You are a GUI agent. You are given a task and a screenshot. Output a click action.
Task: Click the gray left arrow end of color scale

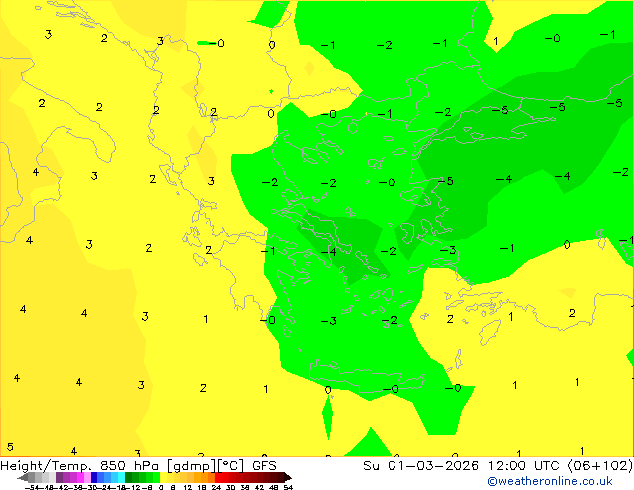[23, 477]
